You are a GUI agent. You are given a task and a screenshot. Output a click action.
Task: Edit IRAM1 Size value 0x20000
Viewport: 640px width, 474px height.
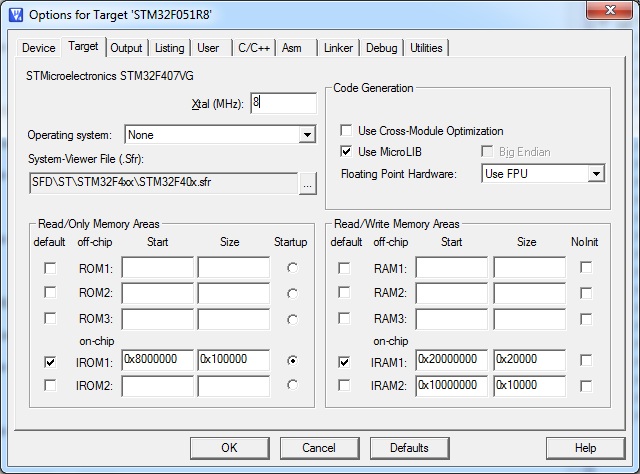click(529, 360)
